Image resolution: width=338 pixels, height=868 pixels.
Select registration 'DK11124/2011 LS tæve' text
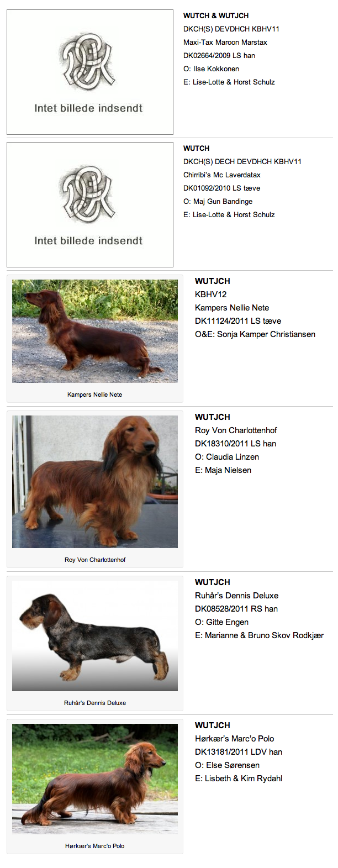[x=238, y=321]
